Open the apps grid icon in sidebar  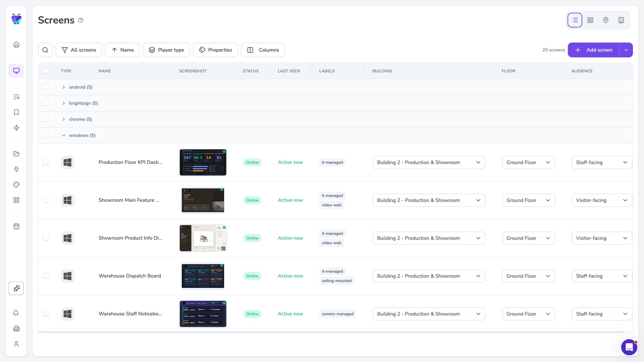[x=16, y=200]
